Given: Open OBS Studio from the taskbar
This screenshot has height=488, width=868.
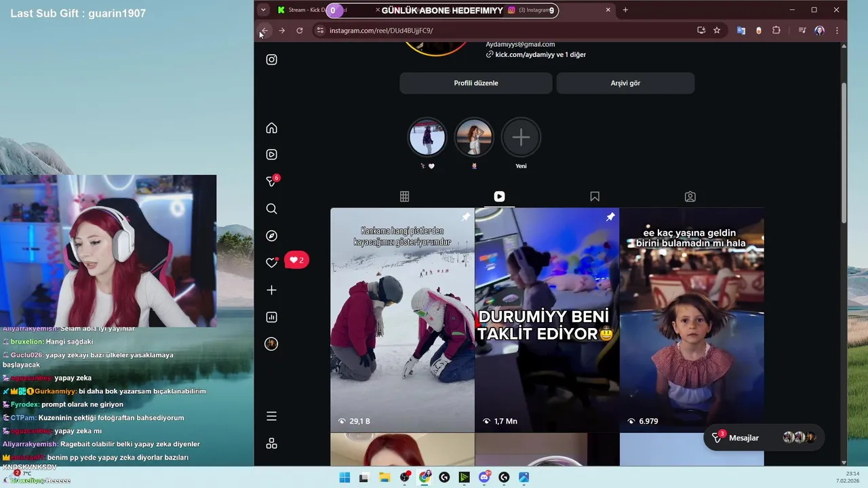Looking at the screenshot, I should (405, 477).
